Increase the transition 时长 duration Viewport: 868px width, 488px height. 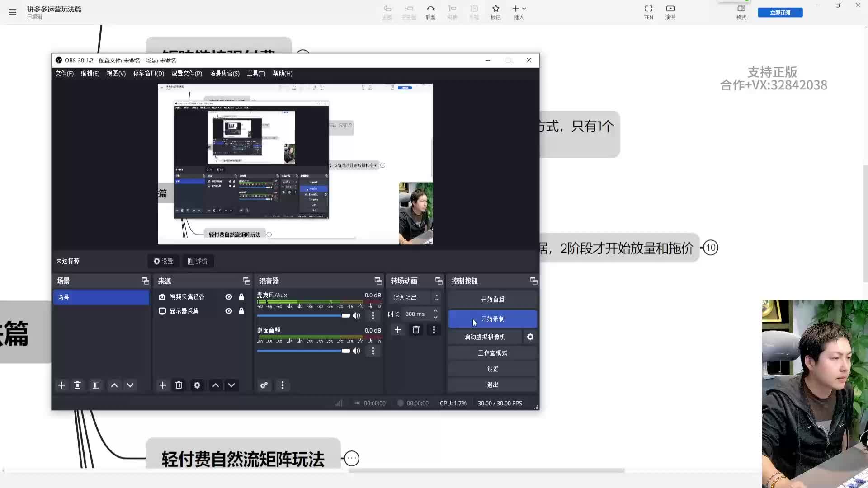(435, 311)
